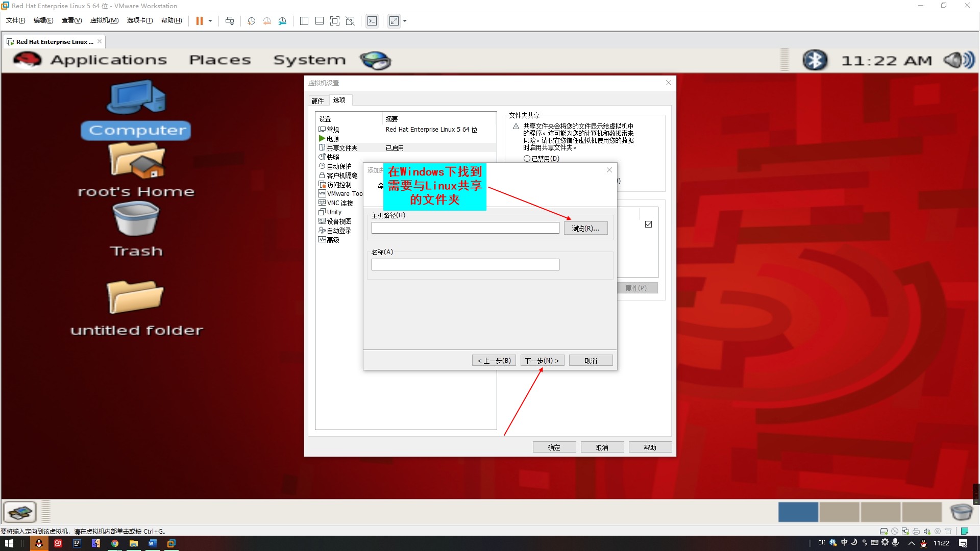Viewport: 980px width, 551px height.
Task: Click 取消 in the add folder wizard
Action: (x=591, y=360)
